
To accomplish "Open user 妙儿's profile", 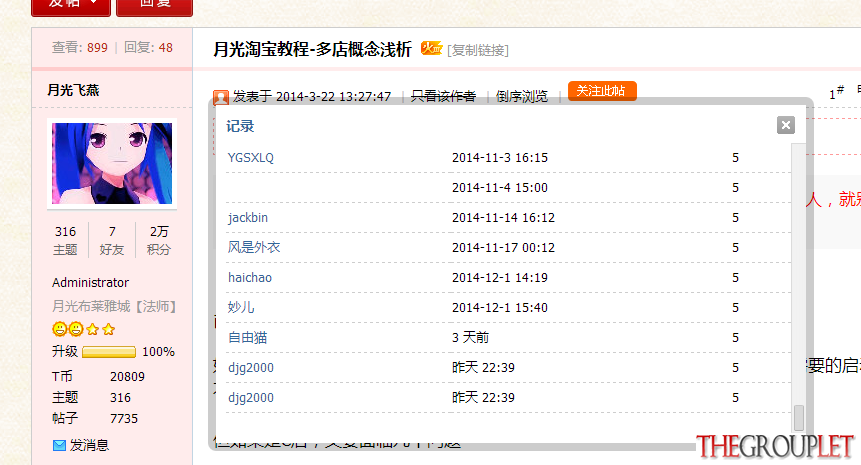I will (x=241, y=307).
